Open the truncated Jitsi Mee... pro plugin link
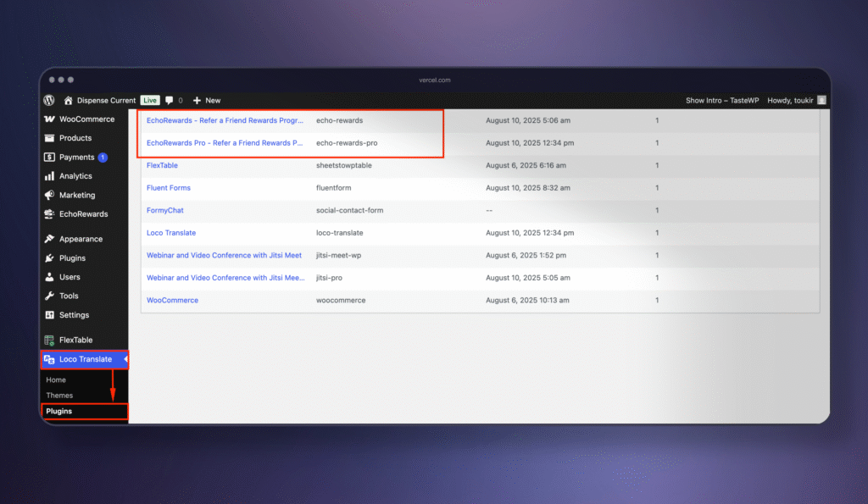This screenshot has width=868, height=504. coord(225,278)
